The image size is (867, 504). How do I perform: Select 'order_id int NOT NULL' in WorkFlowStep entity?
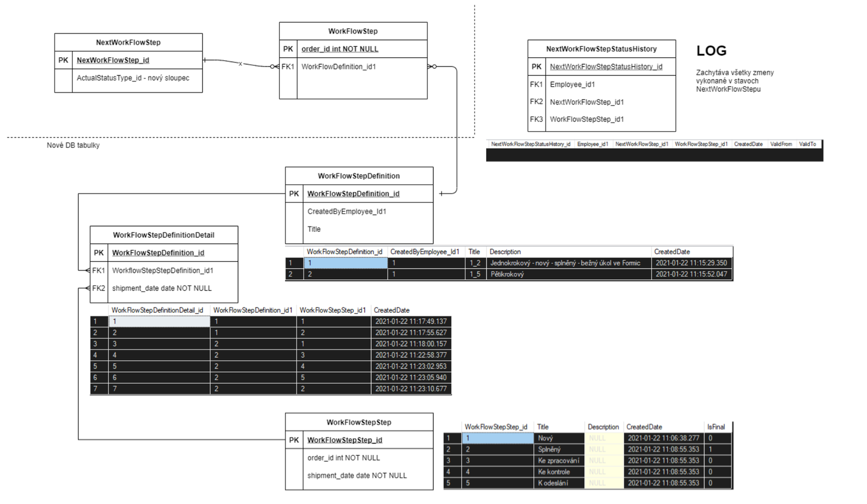tap(340, 49)
